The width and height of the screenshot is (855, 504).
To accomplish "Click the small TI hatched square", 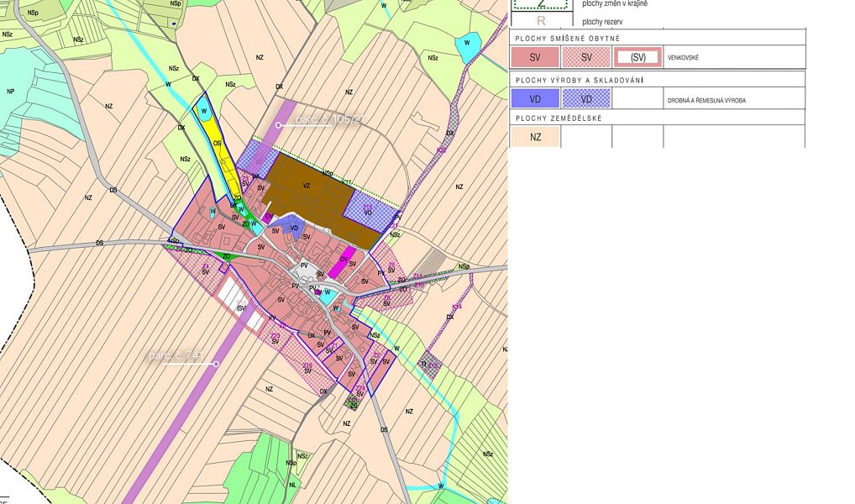I will [429, 365].
